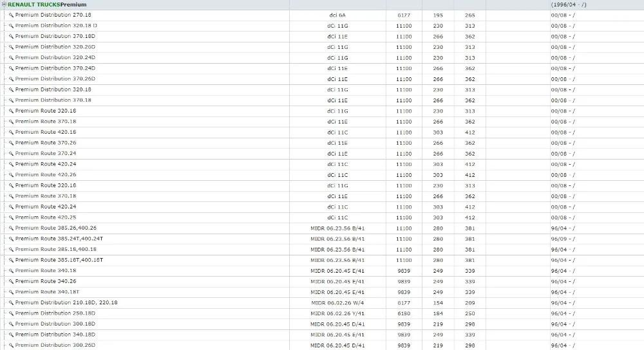Click '381' hp in Premium Route 385.18T,400.18T row
The width and height of the screenshot is (644, 350).
[470, 261]
